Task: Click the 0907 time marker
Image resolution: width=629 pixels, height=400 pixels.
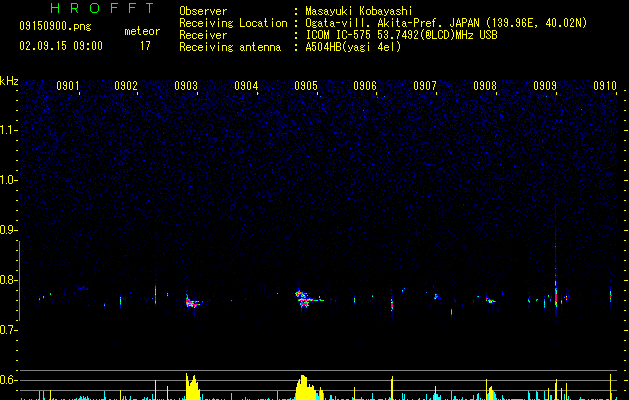Action: [425, 86]
